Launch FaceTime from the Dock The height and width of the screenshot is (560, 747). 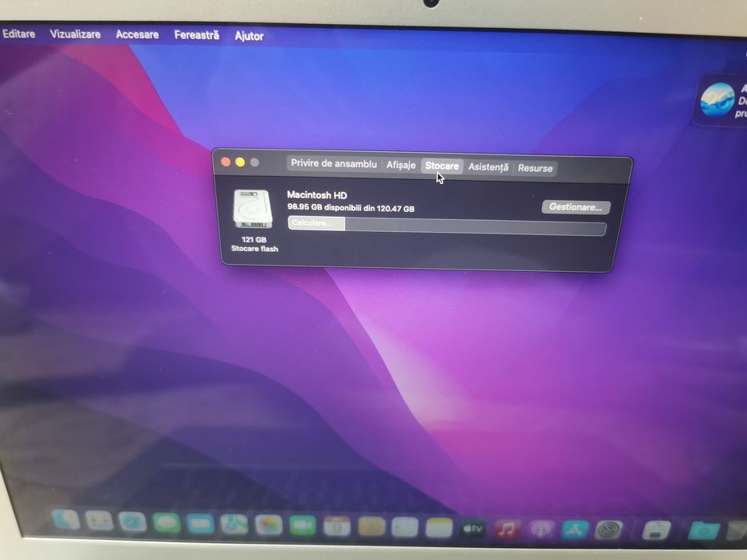click(x=303, y=526)
